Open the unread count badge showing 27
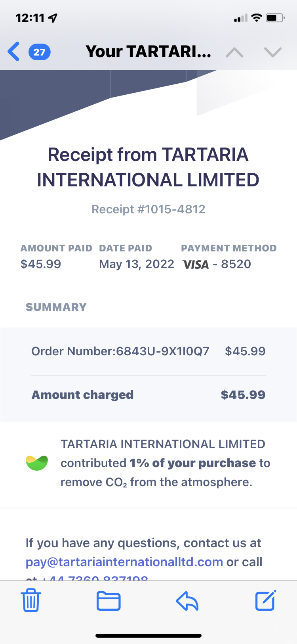Viewport: 297px width, 644px height. coord(39,52)
